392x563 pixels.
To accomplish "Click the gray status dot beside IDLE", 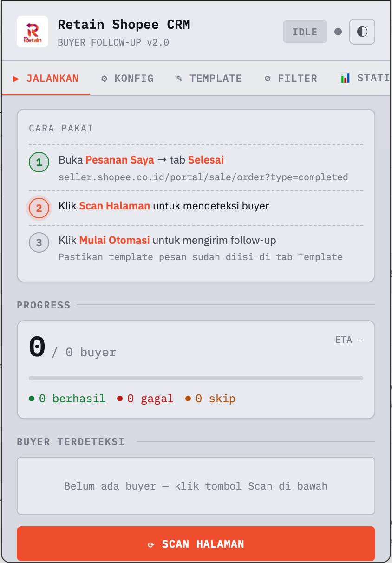I will coord(338,32).
